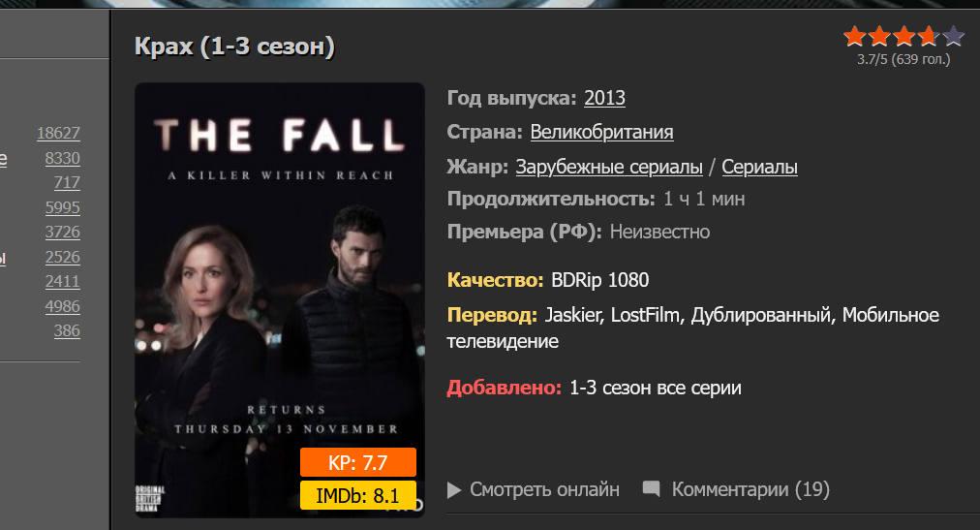Click The Fall poster thumbnail
This screenshot has height=530, width=980.
(x=280, y=300)
